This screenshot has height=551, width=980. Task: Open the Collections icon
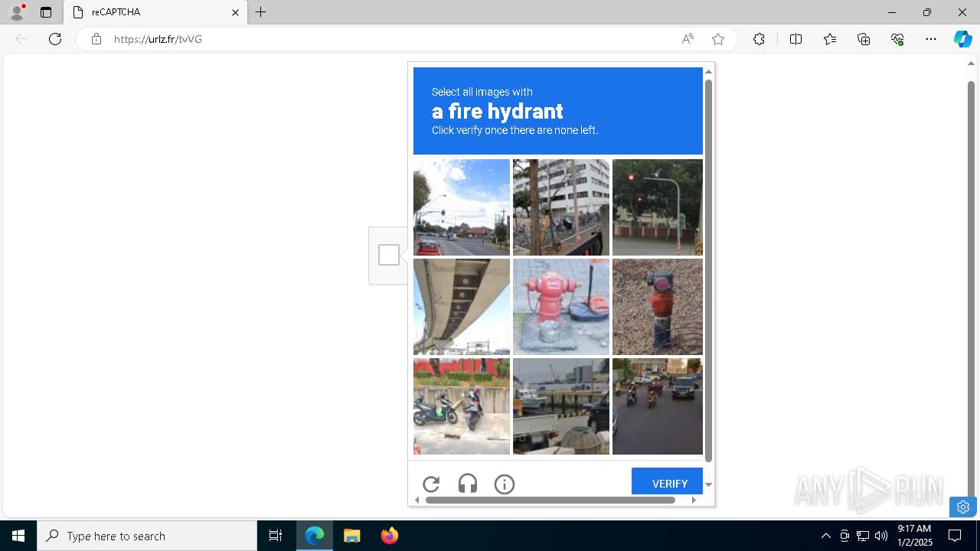864,39
